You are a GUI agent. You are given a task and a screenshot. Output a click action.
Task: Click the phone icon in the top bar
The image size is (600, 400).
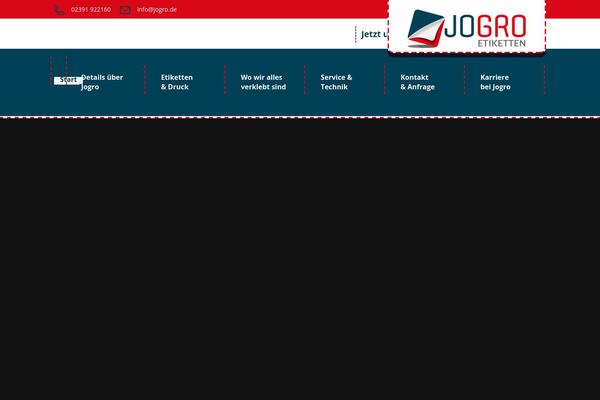[x=59, y=10]
